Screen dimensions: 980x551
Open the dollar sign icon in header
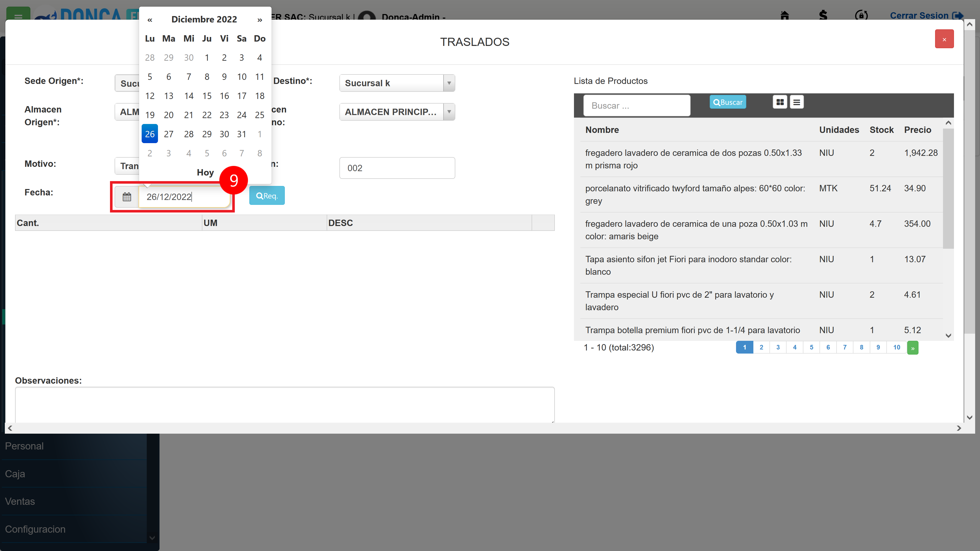[x=823, y=15]
